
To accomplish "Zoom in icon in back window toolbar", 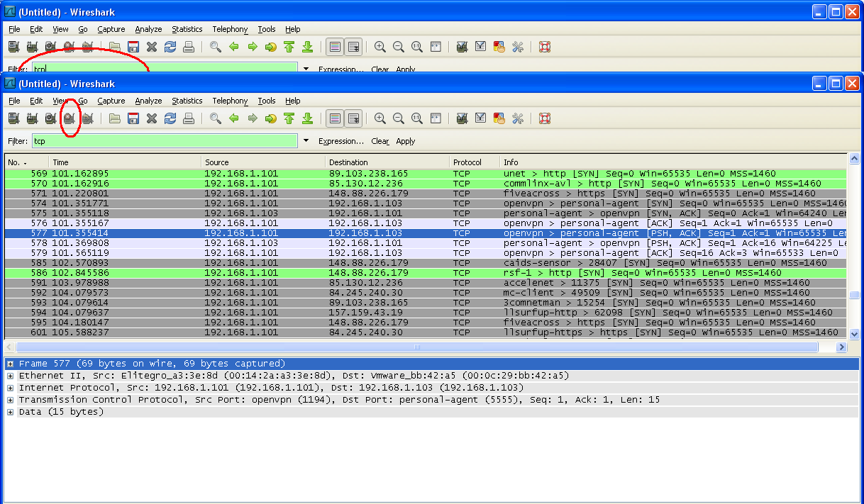I will 380,47.
